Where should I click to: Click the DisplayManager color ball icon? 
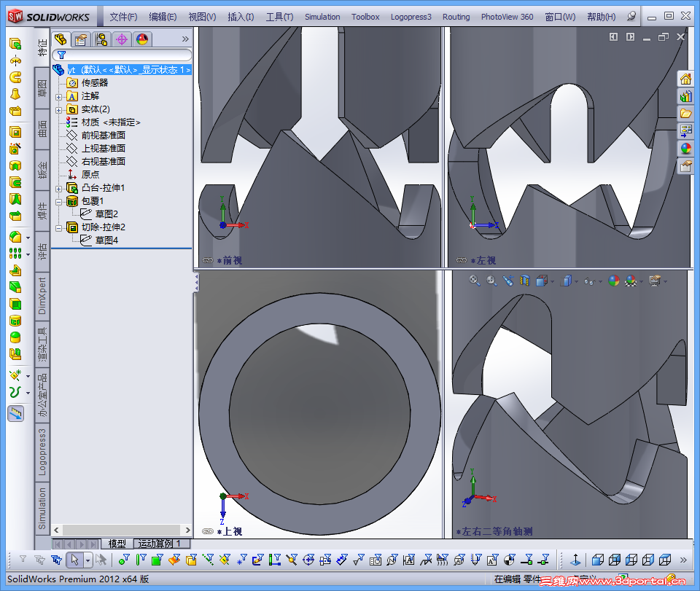click(142, 39)
